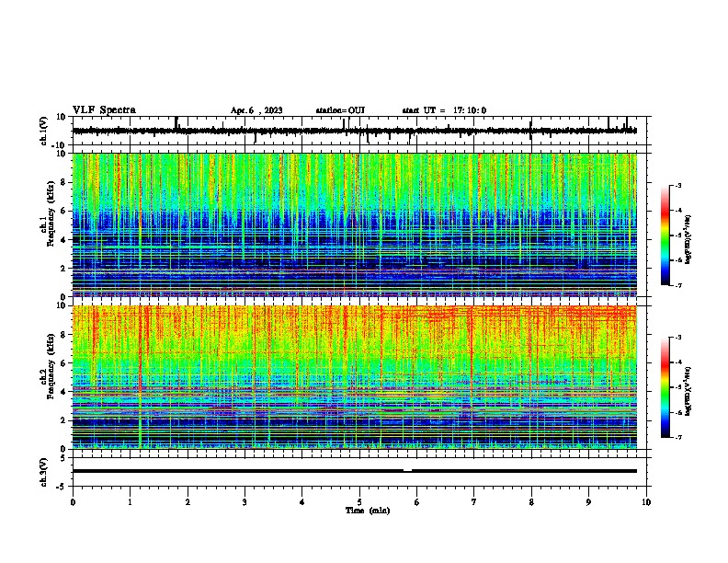The height and width of the screenshot is (563, 728).
Task: Click the "5" tick on ch.3(V) axis
Action: pos(63,458)
